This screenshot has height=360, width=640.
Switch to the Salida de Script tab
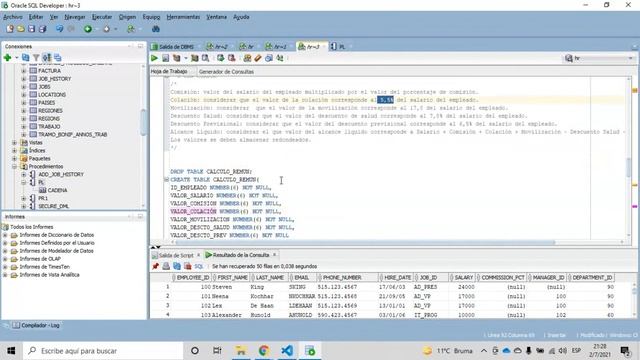point(176,255)
